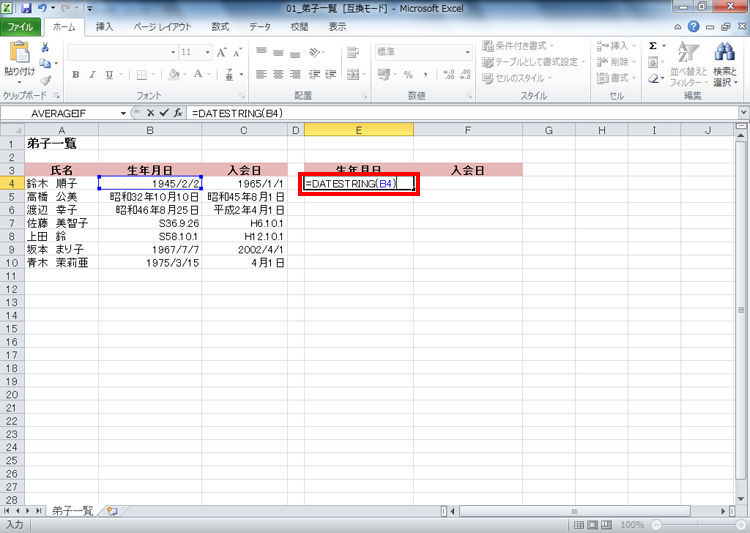Viewport: 750px width, 533px height.
Task: Click the Insert Worksheet icon
Action: tap(112, 511)
